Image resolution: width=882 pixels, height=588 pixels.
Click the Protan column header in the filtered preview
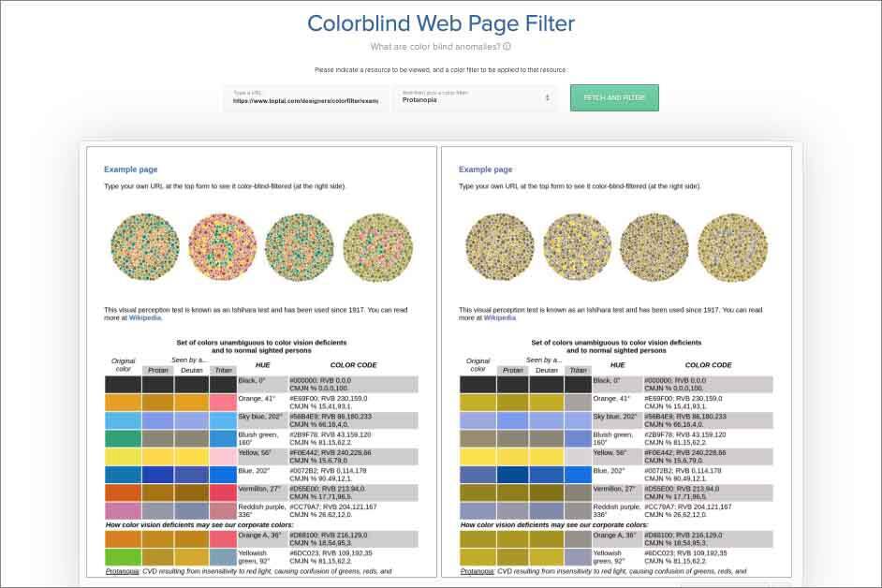pyautogui.click(x=513, y=370)
